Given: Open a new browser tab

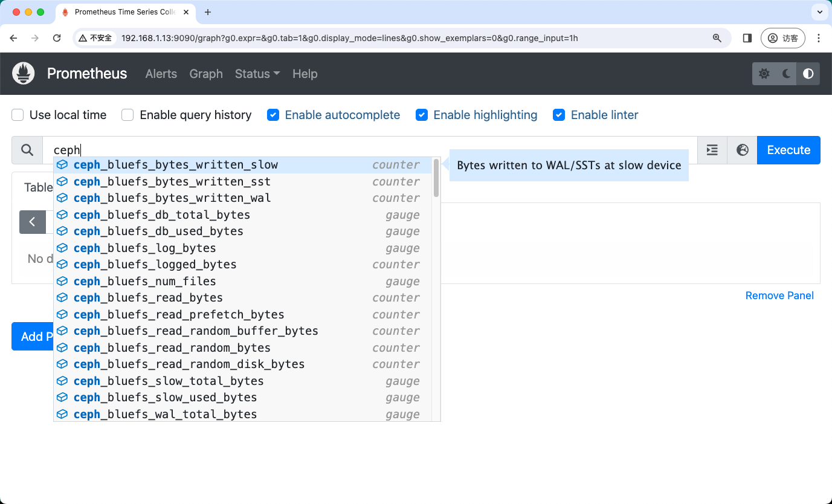Looking at the screenshot, I should pos(208,12).
